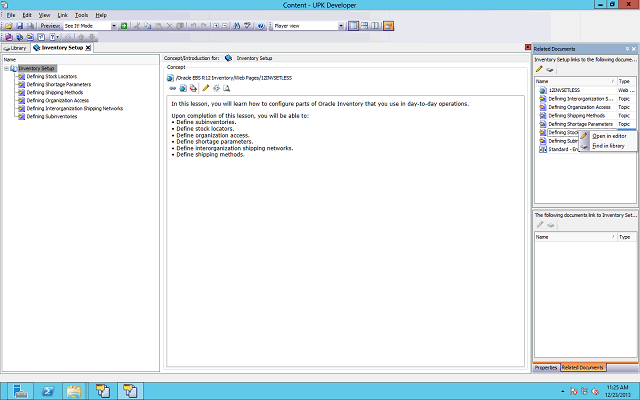
Task: Collapse the Inventory Setup tree node
Action: coord(6,69)
